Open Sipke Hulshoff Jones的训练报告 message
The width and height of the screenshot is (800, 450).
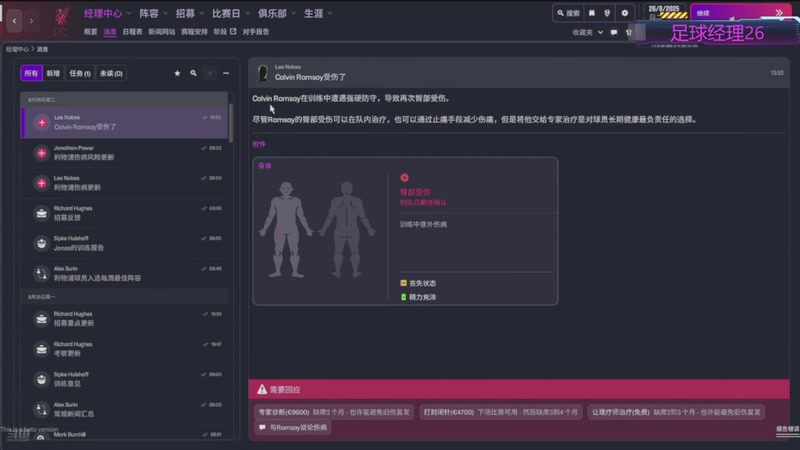124,243
